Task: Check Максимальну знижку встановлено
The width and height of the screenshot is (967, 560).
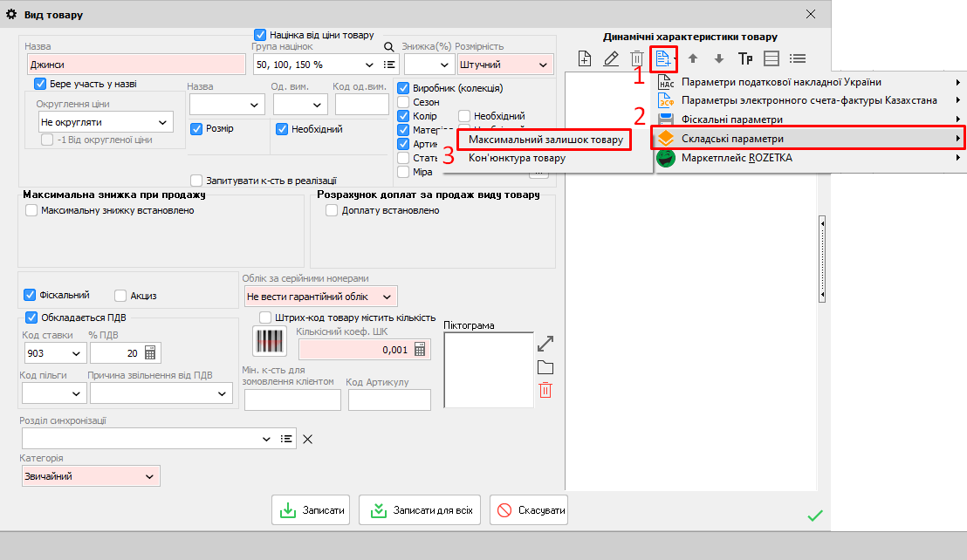Action: (32, 210)
